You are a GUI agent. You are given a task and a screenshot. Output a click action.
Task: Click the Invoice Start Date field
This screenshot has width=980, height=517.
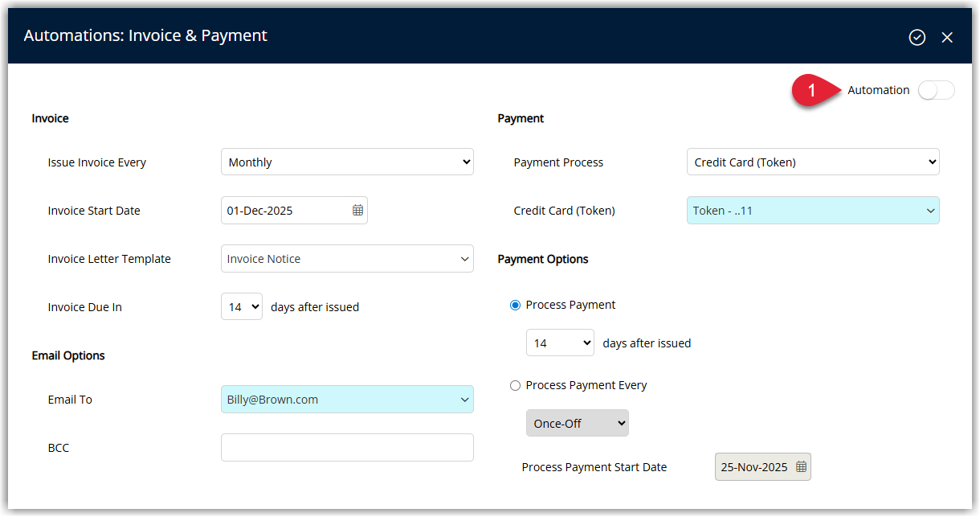click(x=294, y=211)
